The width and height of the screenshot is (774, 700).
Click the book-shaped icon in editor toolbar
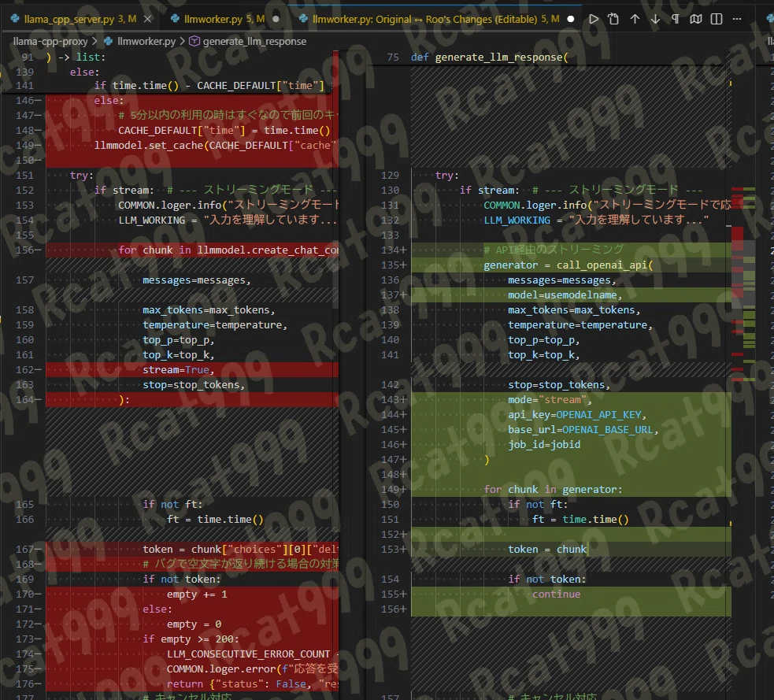point(696,19)
